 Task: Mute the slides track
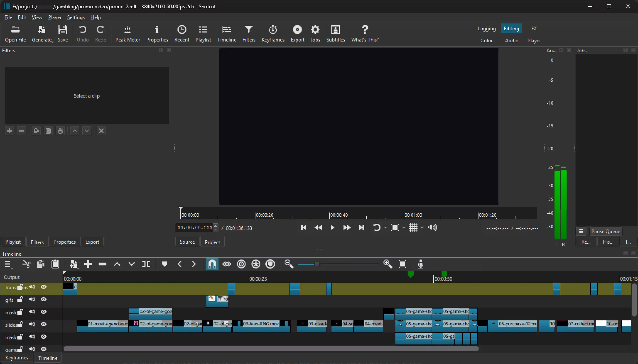point(32,324)
